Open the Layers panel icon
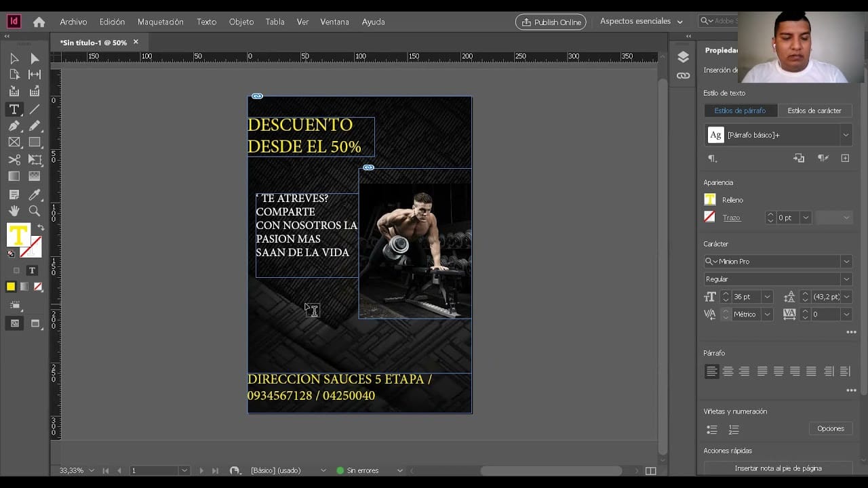 coord(683,57)
